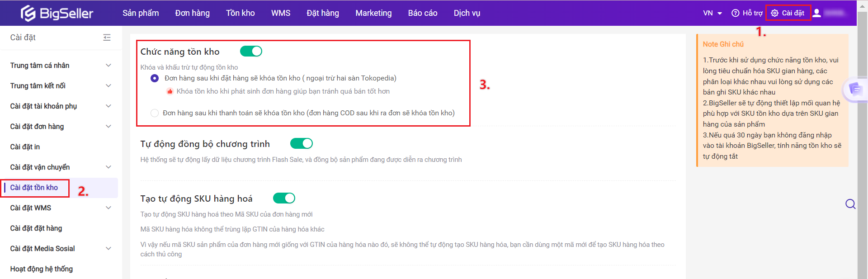This screenshot has height=279, width=868.
Task: Click the Hỗ trợ link text
Action: (x=752, y=13)
